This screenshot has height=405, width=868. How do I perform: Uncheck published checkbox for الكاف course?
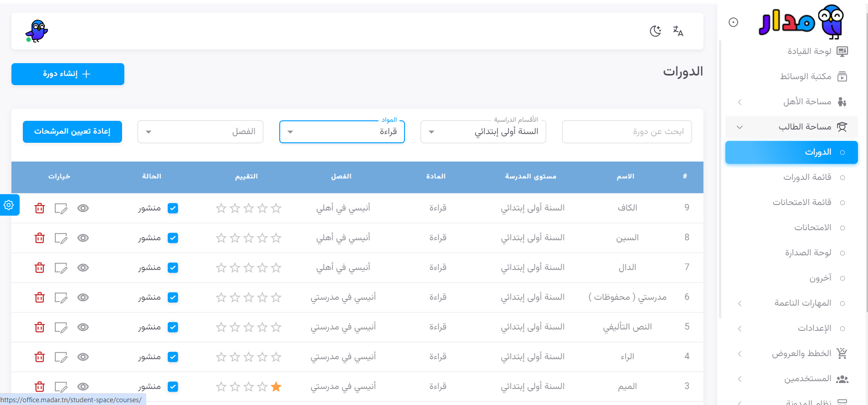pyautogui.click(x=173, y=208)
